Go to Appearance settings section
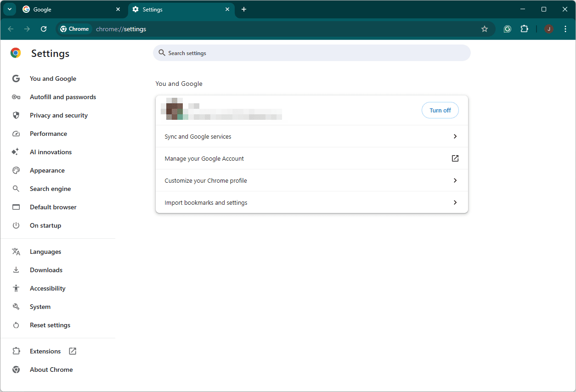 (47, 170)
